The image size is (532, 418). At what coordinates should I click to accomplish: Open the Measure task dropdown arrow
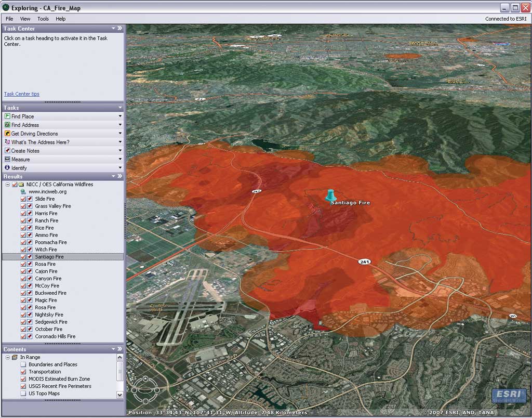click(x=120, y=159)
